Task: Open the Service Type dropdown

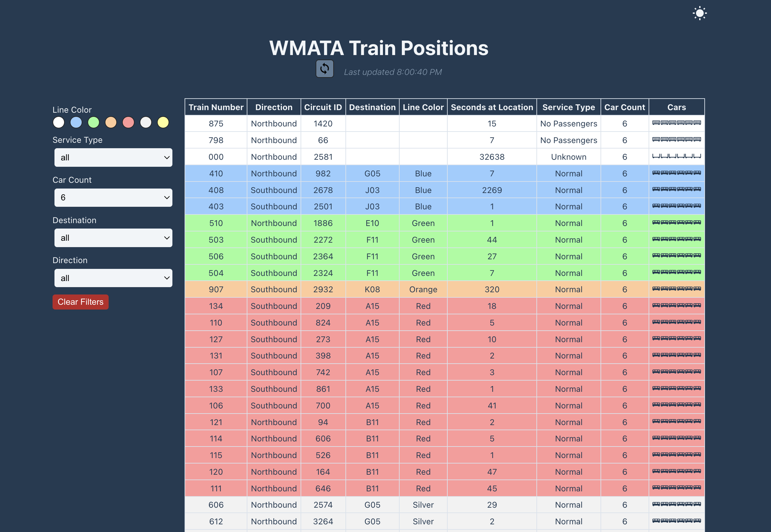Action: tap(113, 157)
